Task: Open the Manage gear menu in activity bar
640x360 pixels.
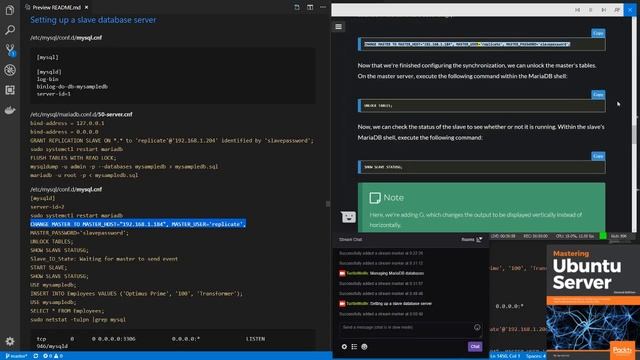Action: click(10, 341)
